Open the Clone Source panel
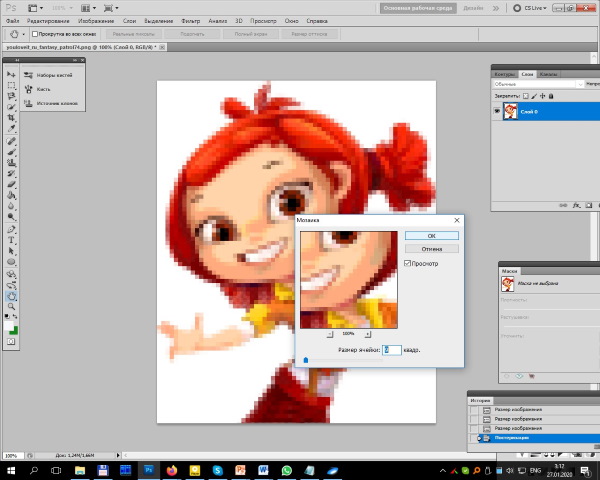This screenshot has height=480, width=600. pos(53,103)
